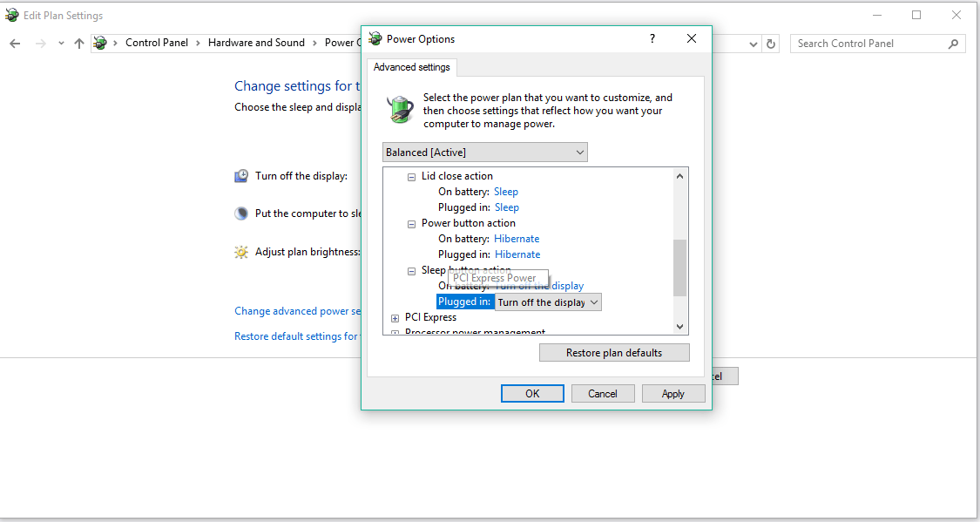This screenshot has width=980, height=522.
Task: Change Lid close Plugged in Sleep value
Action: click(506, 207)
